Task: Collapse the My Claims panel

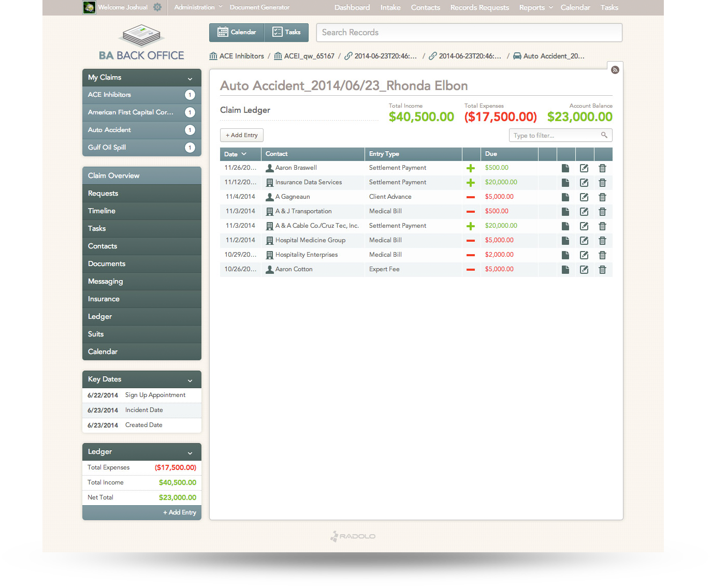Action: 190,78
